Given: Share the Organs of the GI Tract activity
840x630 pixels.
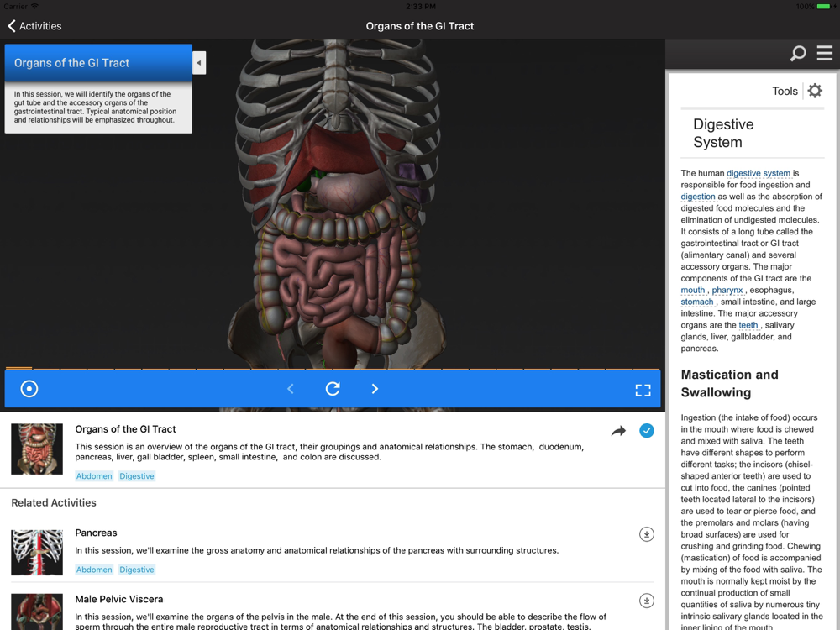Looking at the screenshot, I should (x=618, y=431).
